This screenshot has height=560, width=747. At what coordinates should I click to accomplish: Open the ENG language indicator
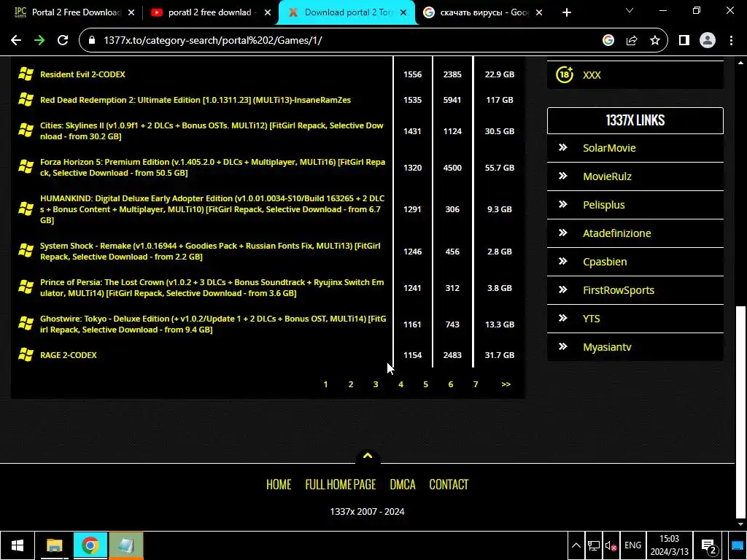(x=632, y=545)
